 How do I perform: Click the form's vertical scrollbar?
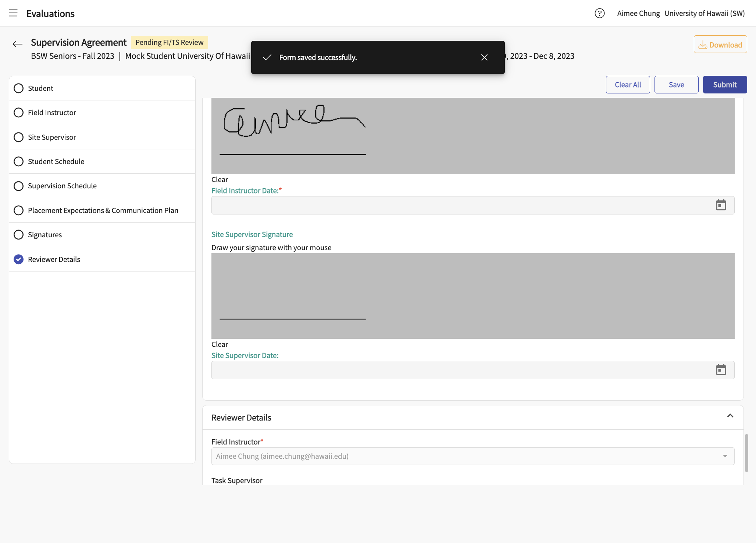(x=746, y=453)
